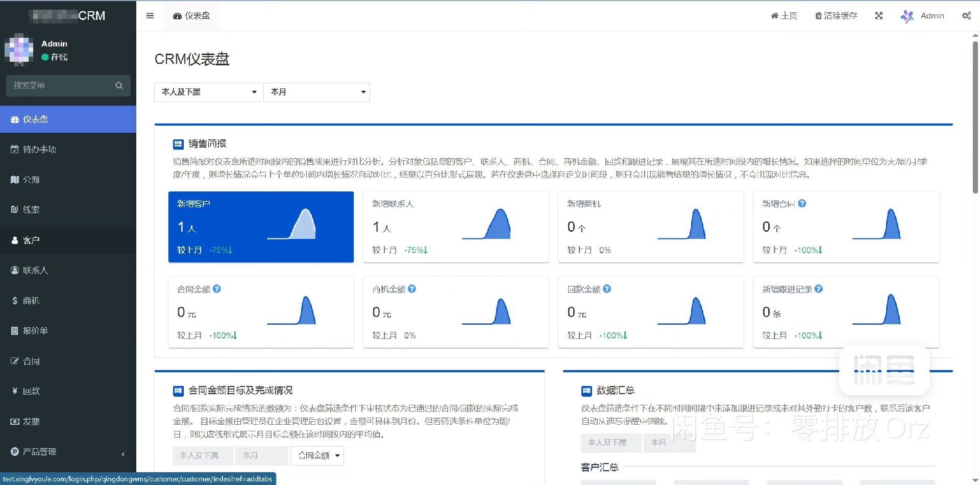Click the question icon beside 商机金额

[x=412, y=289]
